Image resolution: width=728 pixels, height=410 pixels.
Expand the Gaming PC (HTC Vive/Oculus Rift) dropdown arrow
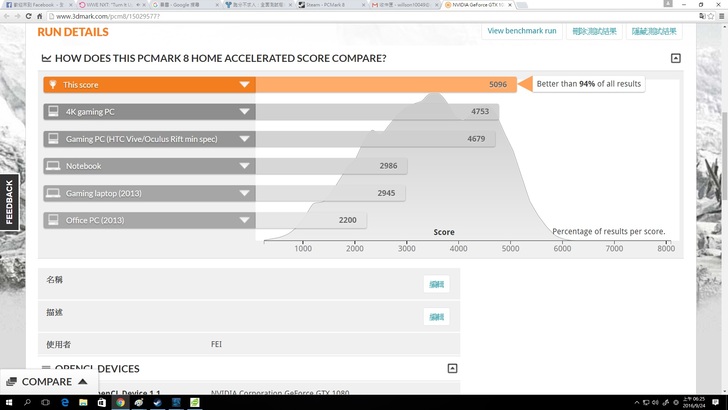pos(245,138)
